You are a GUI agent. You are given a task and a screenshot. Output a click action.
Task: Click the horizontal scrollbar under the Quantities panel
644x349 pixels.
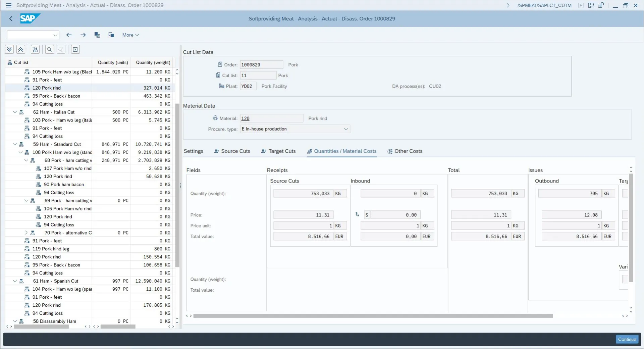(x=373, y=316)
